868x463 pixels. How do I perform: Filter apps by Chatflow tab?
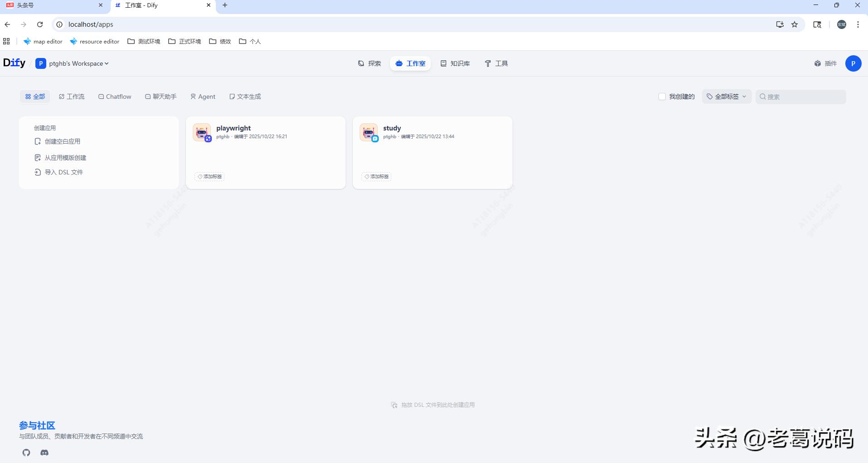pyautogui.click(x=115, y=96)
